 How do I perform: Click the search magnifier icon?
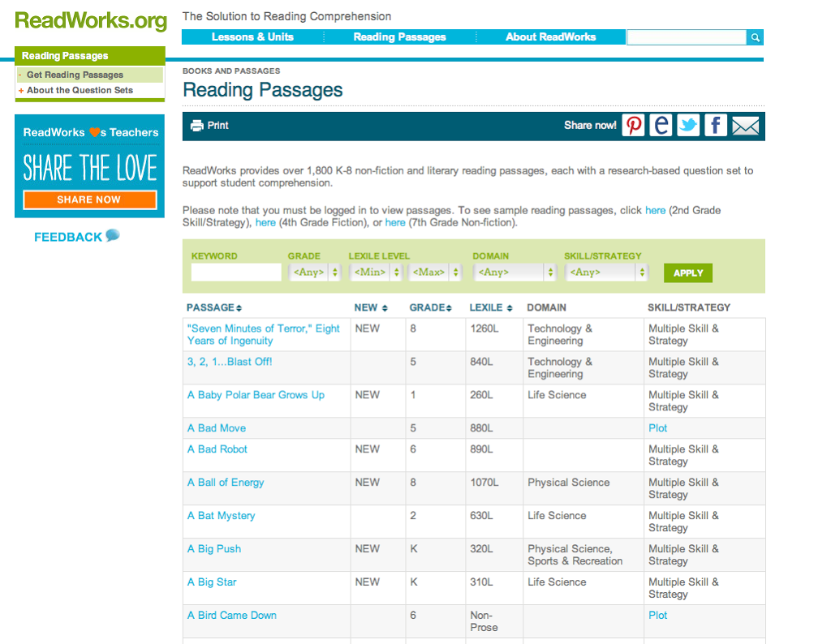(755, 37)
